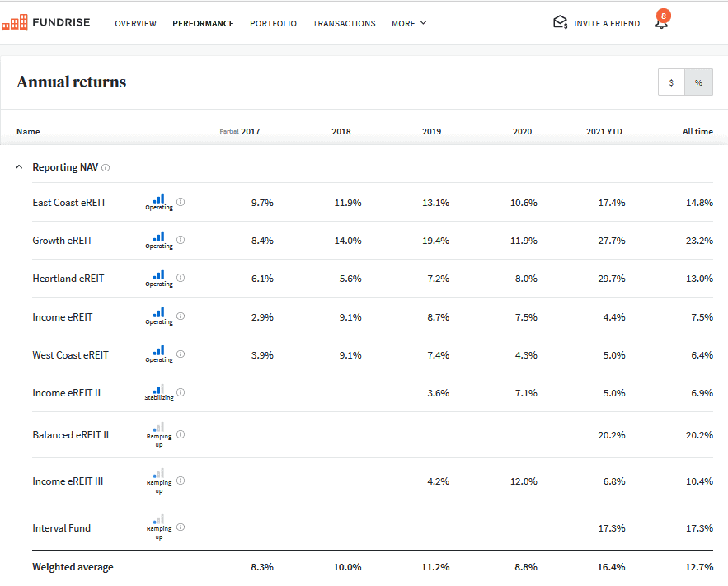This screenshot has width=728, height=586.
Task: Click the Annual returns heading
Action: 72,82
